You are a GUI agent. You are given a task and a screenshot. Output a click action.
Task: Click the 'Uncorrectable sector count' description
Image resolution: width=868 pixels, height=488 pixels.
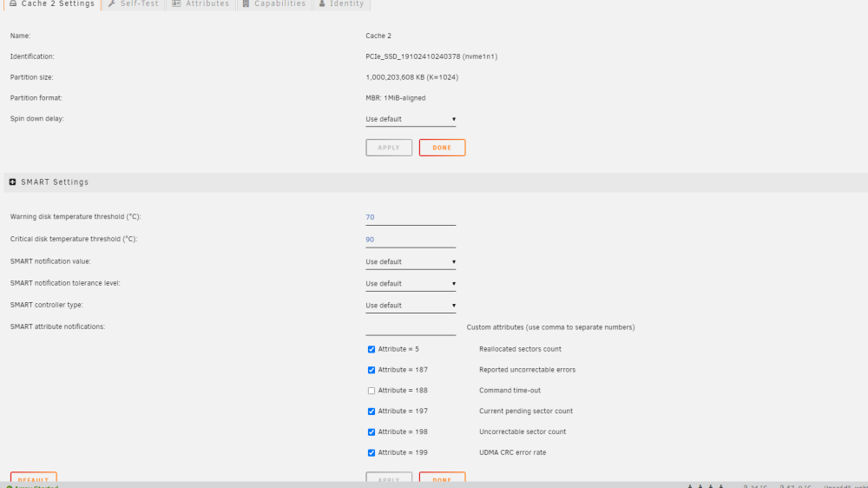click(523, 432)
